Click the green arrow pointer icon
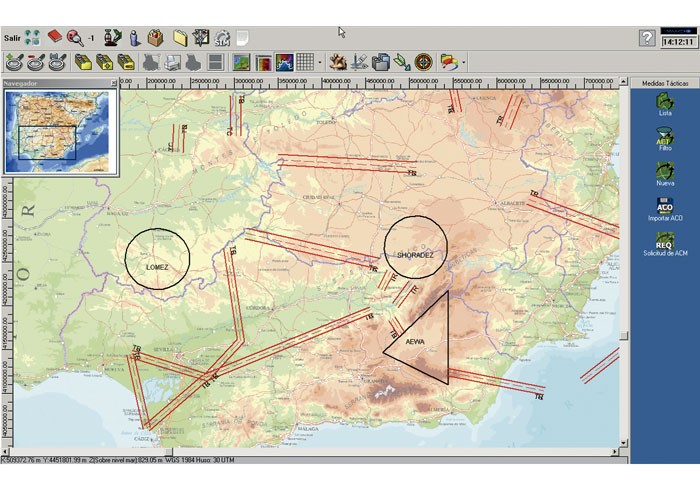Viewport: 700px width, 490px height. [x=402, y=62]
